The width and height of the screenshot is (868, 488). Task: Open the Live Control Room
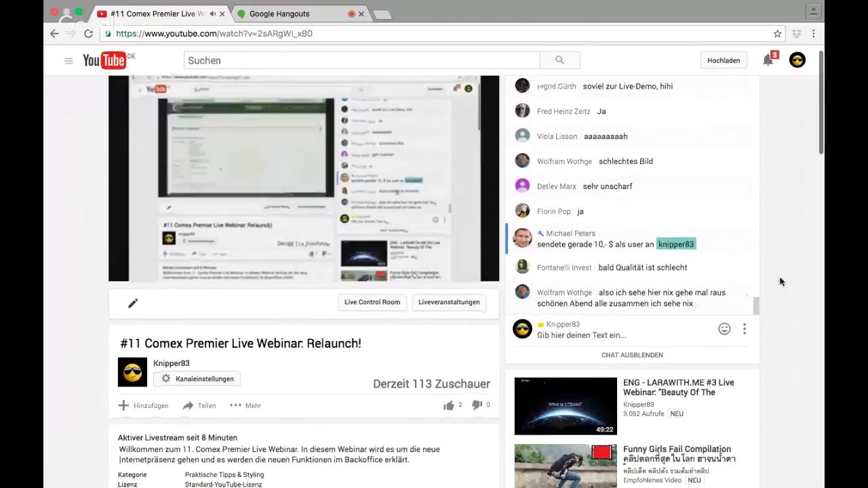372,302
